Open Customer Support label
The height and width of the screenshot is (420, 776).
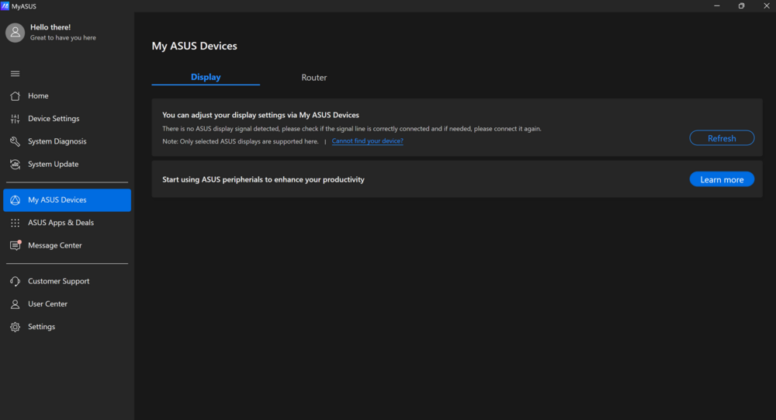click(58, 281)
